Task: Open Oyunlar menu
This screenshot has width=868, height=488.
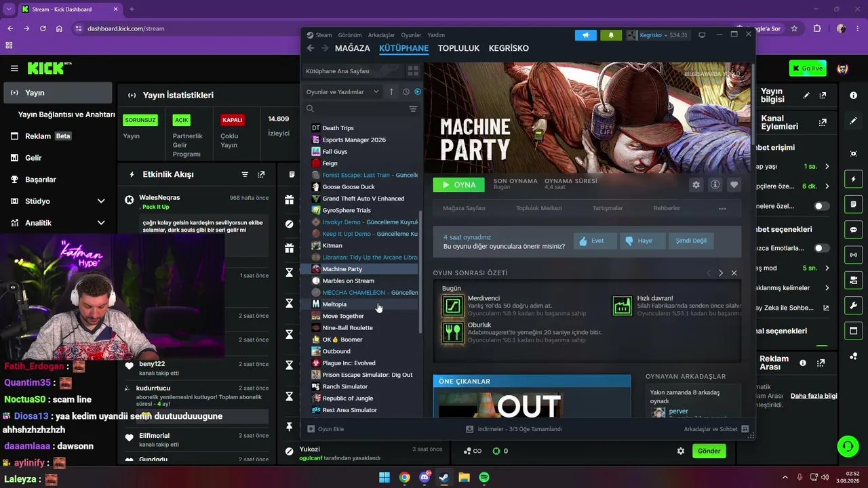Action: point(411,35)
